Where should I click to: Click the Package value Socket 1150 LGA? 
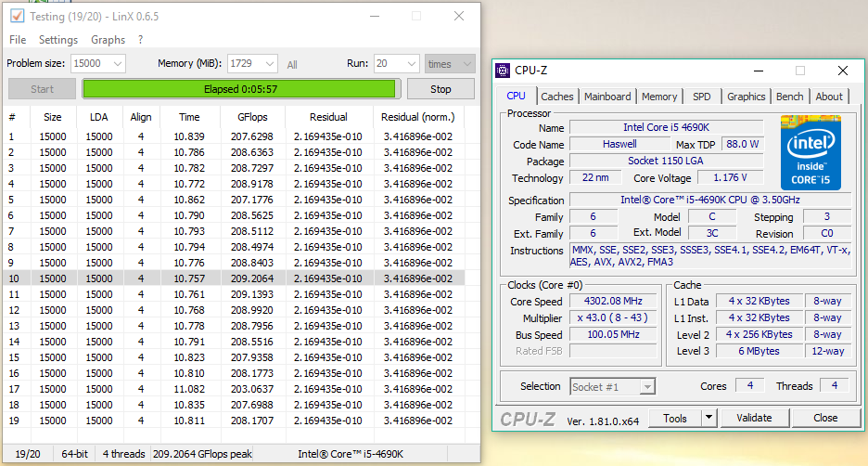point(666,161)
